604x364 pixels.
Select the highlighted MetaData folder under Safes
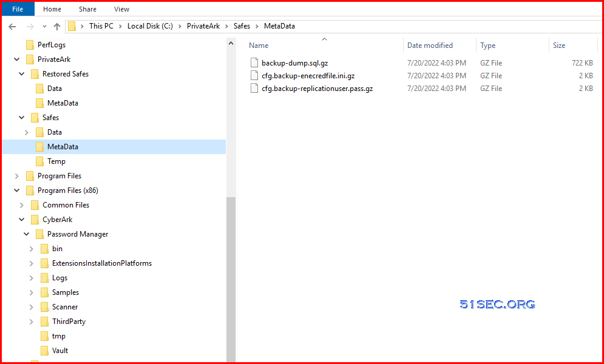tap(114, 147)
